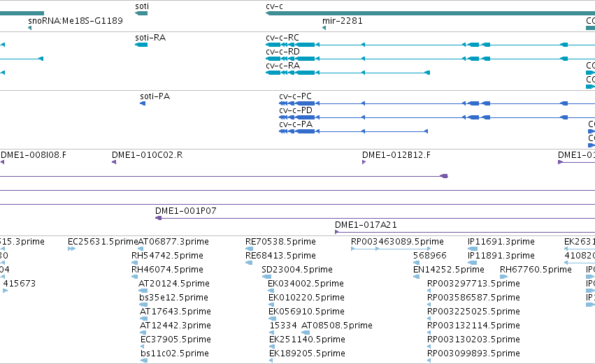
Task: Click EC37905.5prime EST
Action: click(x=143, y=347)
